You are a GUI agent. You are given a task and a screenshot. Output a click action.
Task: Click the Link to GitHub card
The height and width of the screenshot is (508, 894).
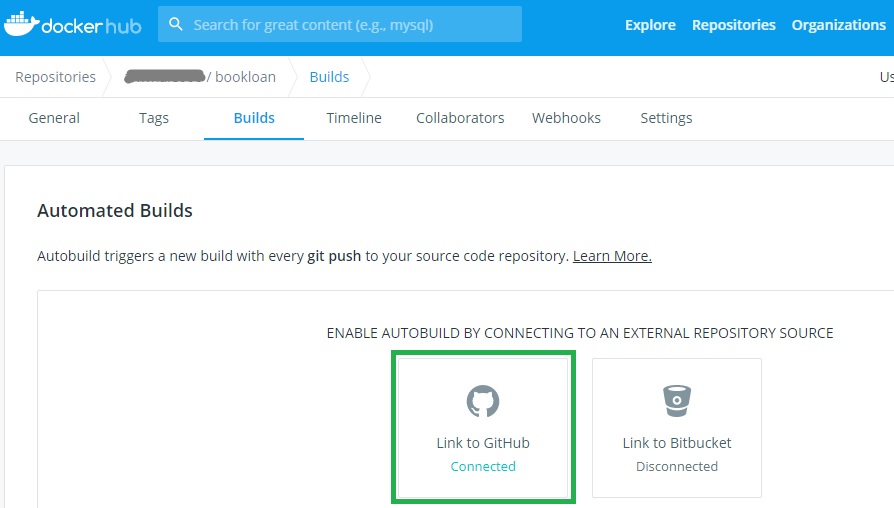coord(483,428)
